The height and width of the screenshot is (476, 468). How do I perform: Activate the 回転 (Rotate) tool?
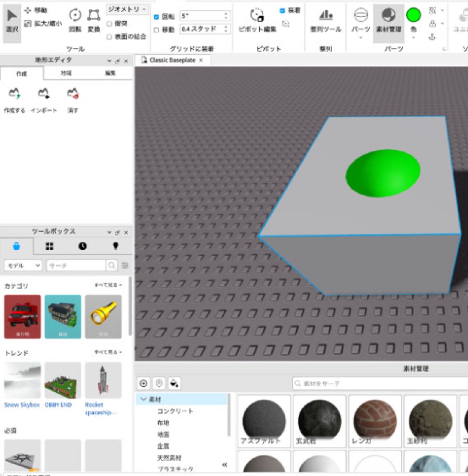tap(75, 20)
